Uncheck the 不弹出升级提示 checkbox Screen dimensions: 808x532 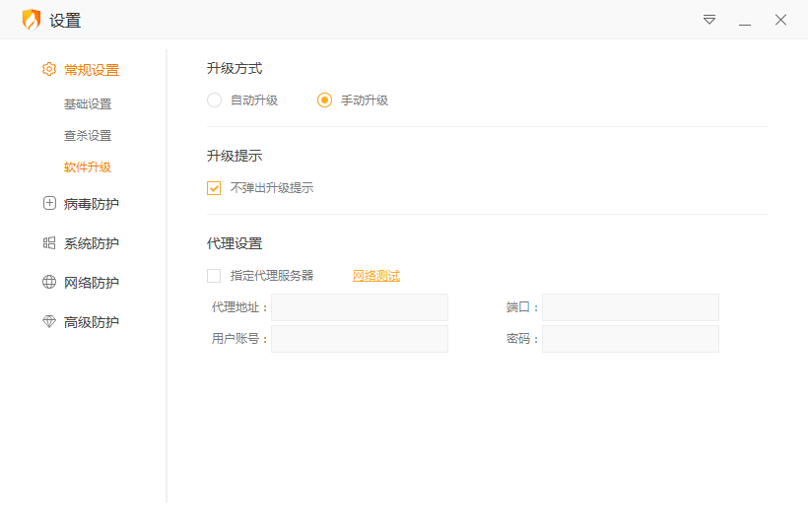point(214,188)
